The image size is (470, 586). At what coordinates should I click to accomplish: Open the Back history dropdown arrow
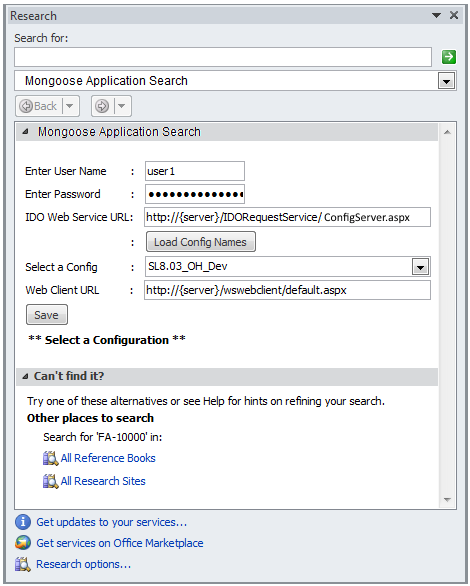coord(70,106)
